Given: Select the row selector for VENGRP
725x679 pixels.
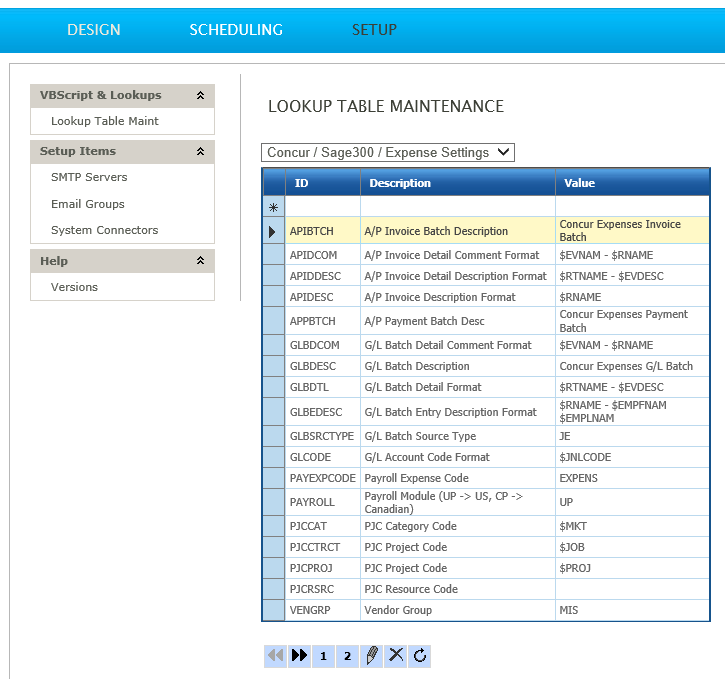Looking at the screenshot, I should click(273, 610).
